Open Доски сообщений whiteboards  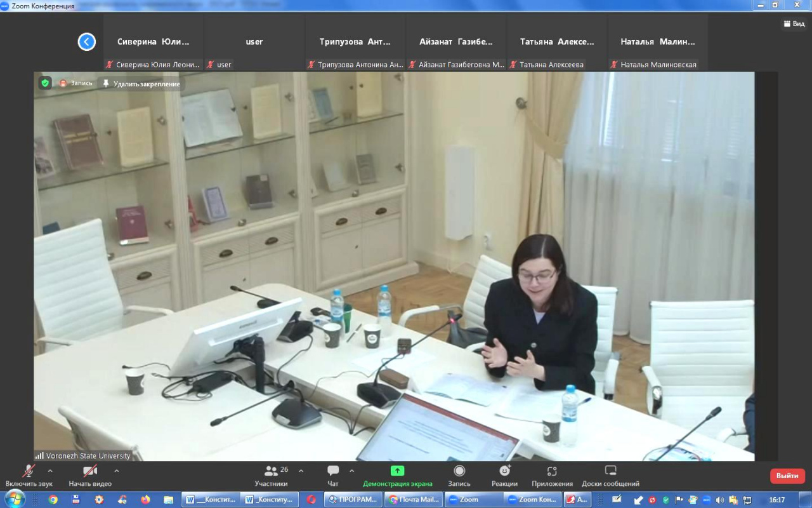click(x=610, y=471)
